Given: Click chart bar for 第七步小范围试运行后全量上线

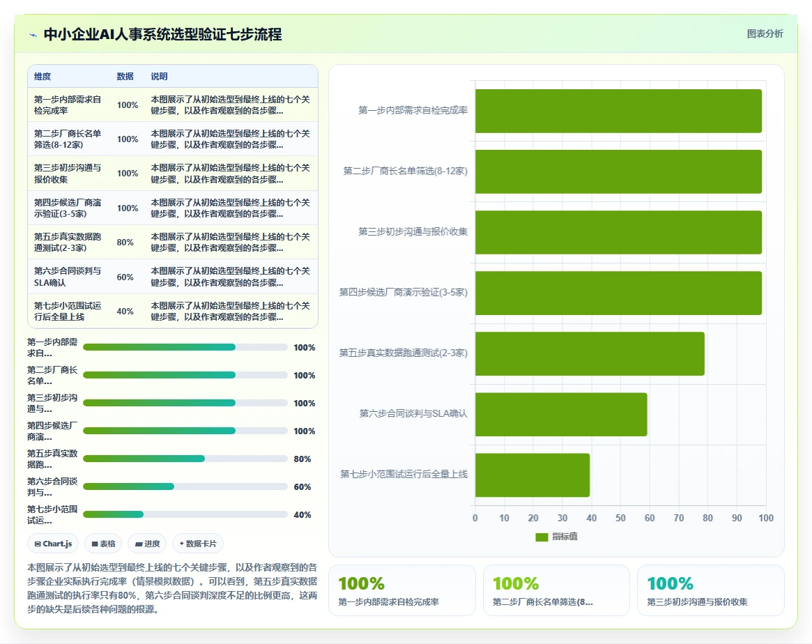Looking at the screenshot, I should click(533, 475).
